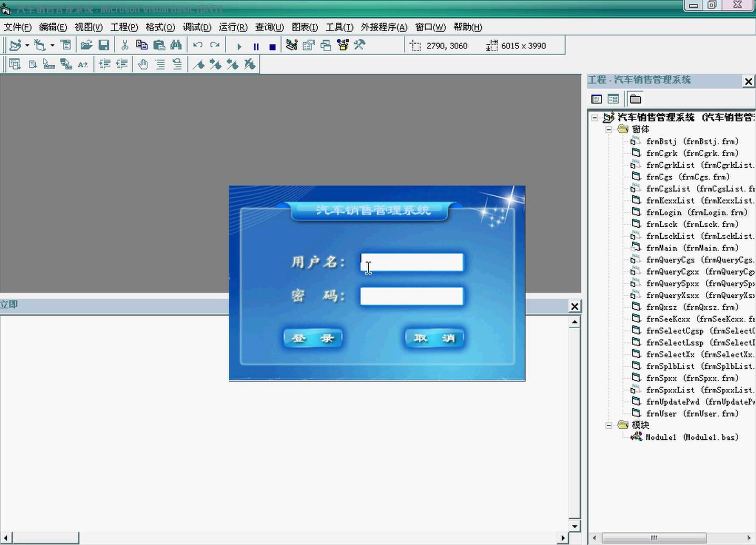The height and width of the screenshot is (545, 756).
Task: Click the List Properties/Methods icon
Action: click(x=15, y=64)
